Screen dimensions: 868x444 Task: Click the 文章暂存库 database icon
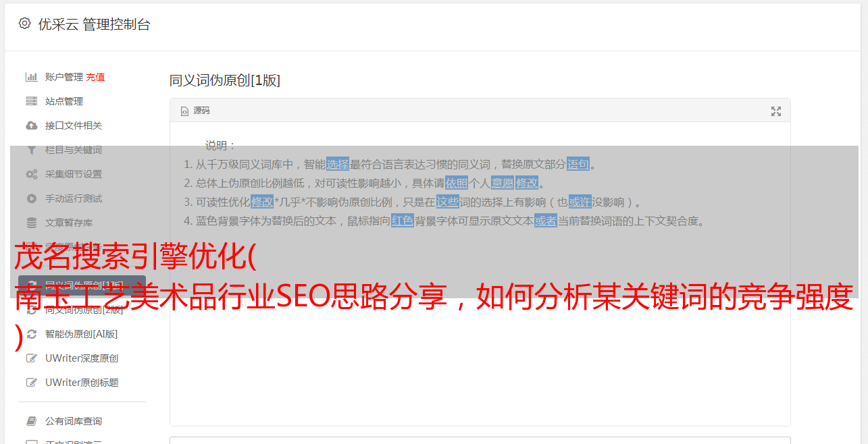coord(31,223)
